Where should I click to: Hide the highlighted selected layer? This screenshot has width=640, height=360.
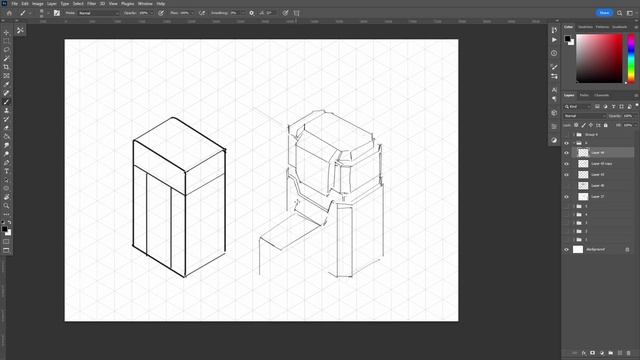566,153
